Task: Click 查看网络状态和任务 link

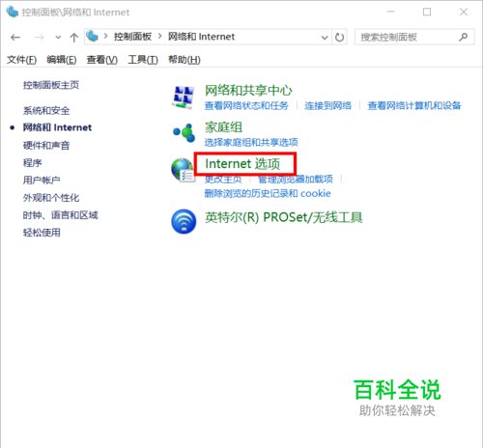Action: coord(246,105)
